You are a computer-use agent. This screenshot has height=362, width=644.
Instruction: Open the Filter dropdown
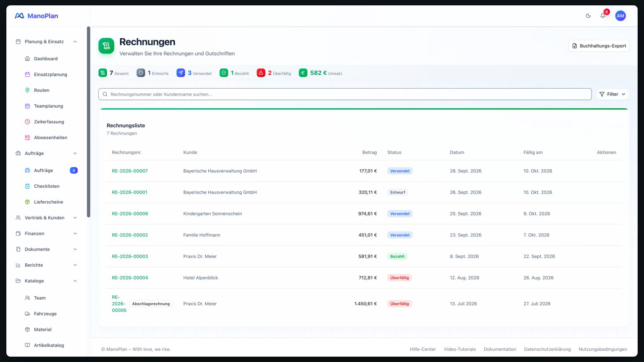tap(612, 94)
